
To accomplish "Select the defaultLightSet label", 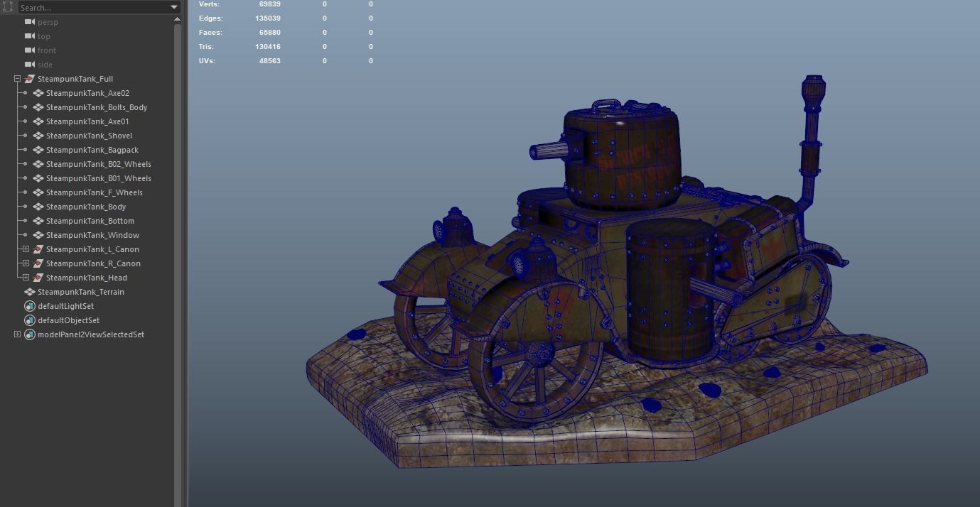I will [65, 306].
